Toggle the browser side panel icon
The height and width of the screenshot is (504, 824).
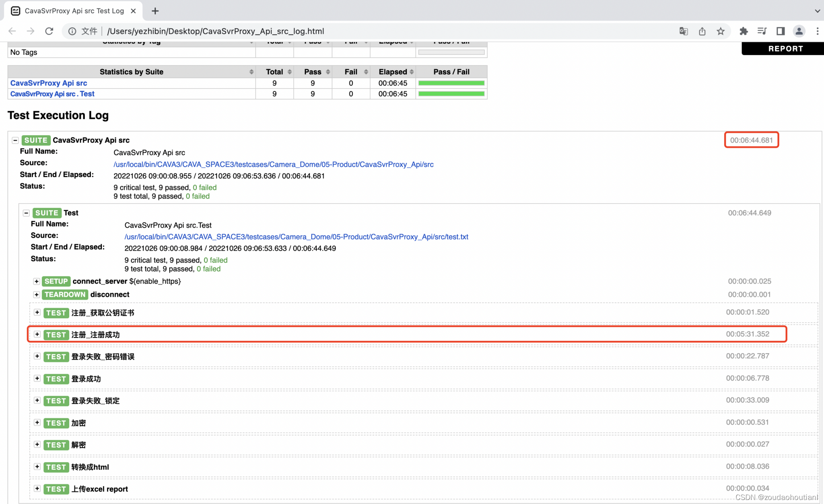coord(781,31)
